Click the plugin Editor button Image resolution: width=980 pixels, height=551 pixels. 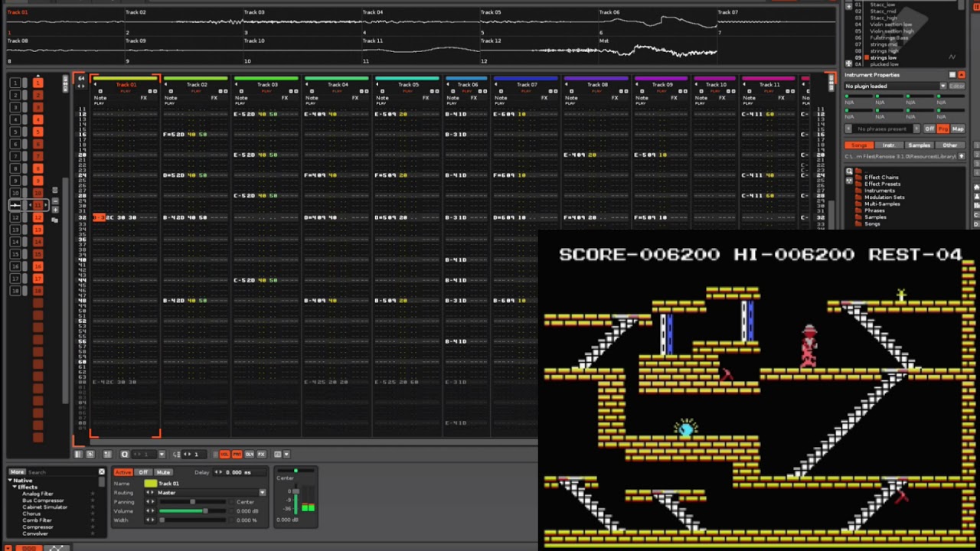click(957, 86)
